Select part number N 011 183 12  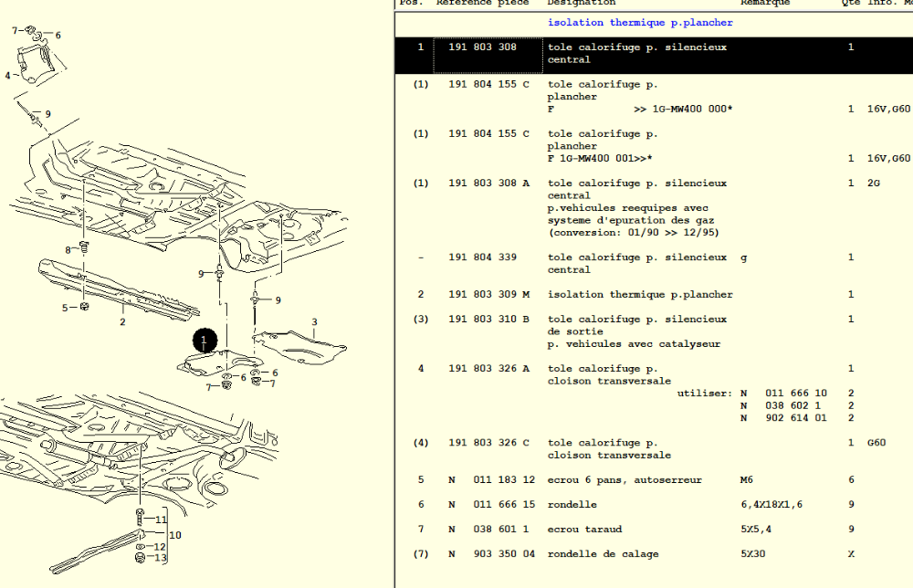coord(491,479)
